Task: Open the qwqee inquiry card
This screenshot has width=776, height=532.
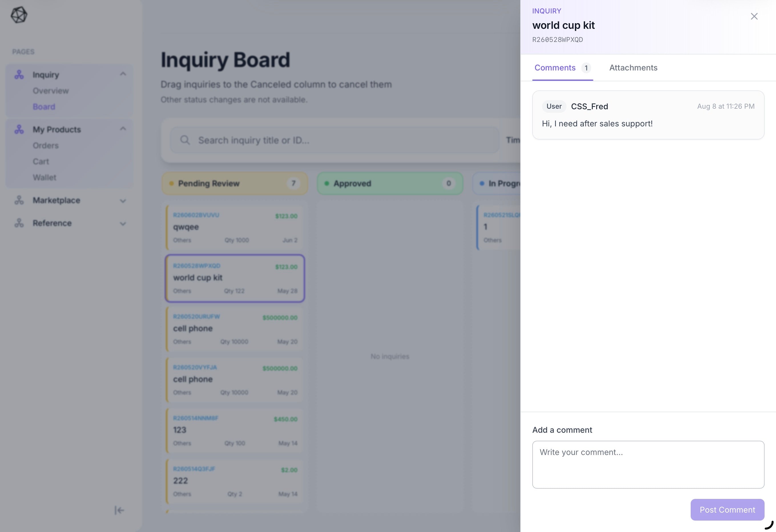Action: [235, 227]
